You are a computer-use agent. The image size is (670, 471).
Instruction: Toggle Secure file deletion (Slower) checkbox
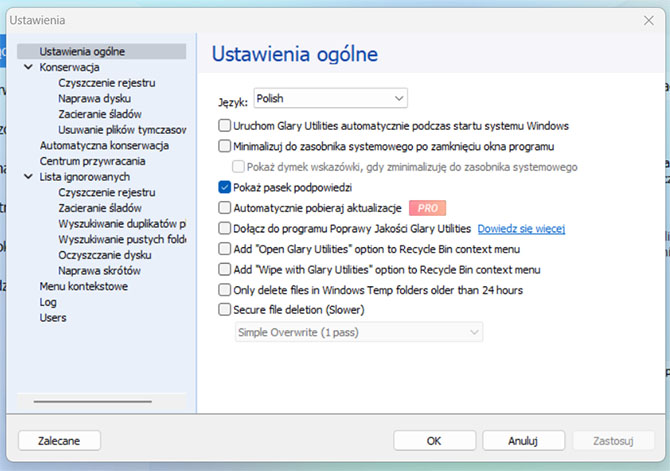point(225,310)
